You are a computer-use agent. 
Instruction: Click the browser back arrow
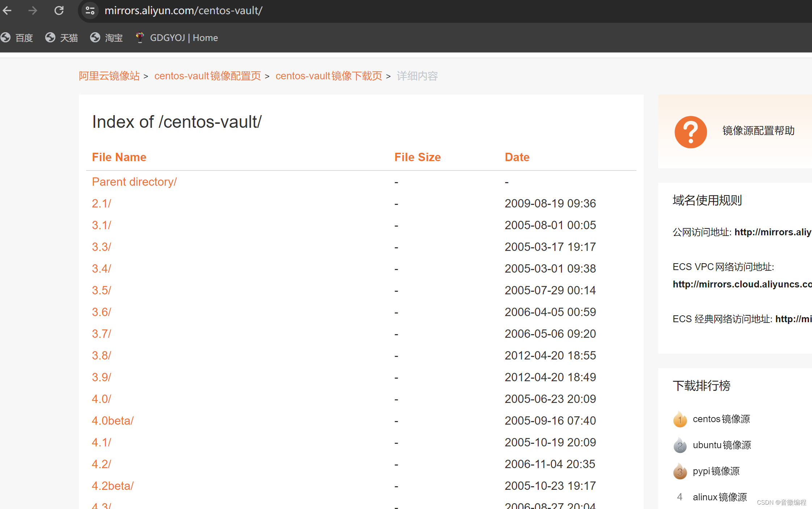click(x=7, y=10)
